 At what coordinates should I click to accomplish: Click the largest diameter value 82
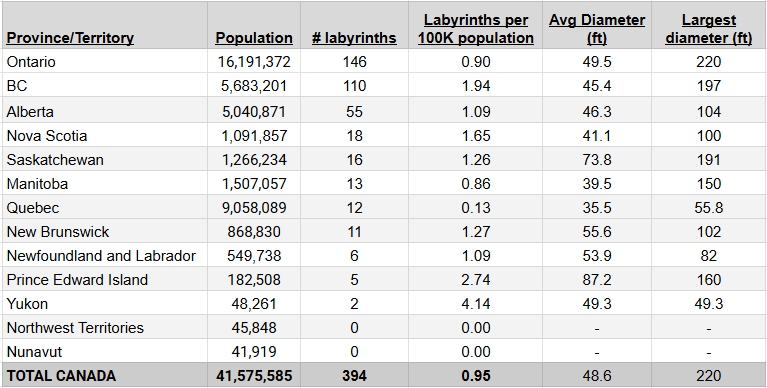pyautogui.click(x=709, y=256)
